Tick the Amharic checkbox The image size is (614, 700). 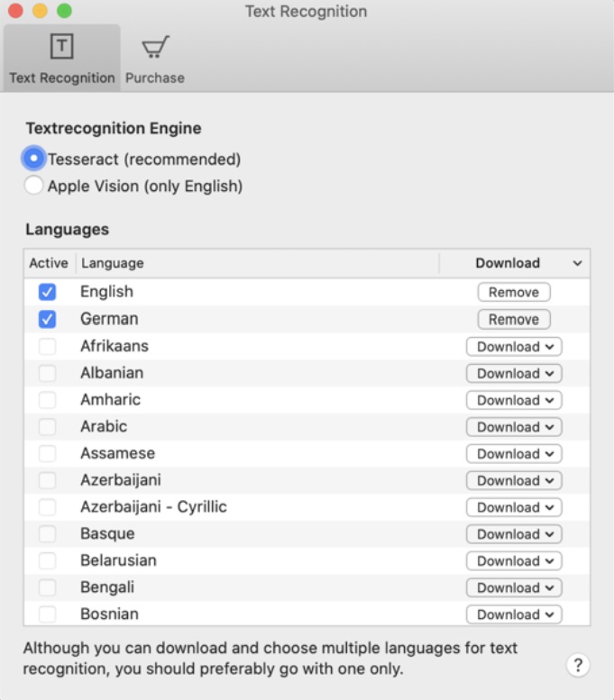[x=47, y=400]
